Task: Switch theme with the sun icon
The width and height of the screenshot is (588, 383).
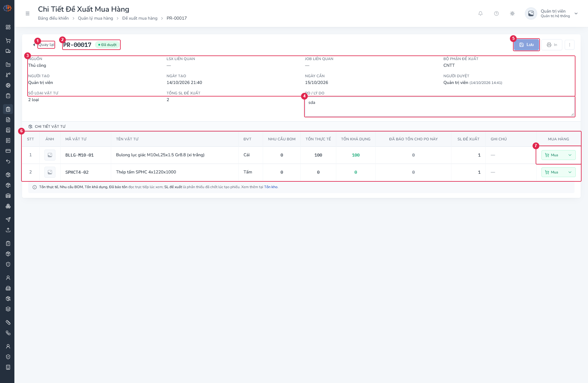Action: pos(512,13)
